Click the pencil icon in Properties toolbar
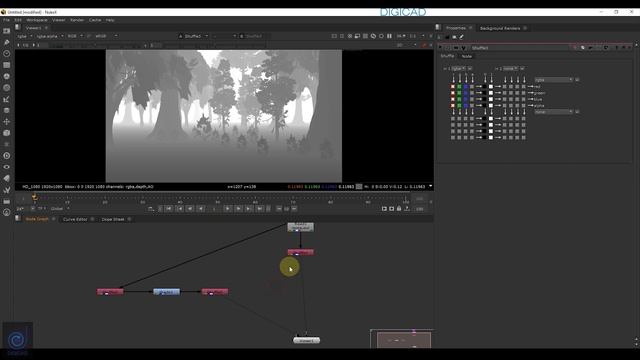 click(462, 37)
